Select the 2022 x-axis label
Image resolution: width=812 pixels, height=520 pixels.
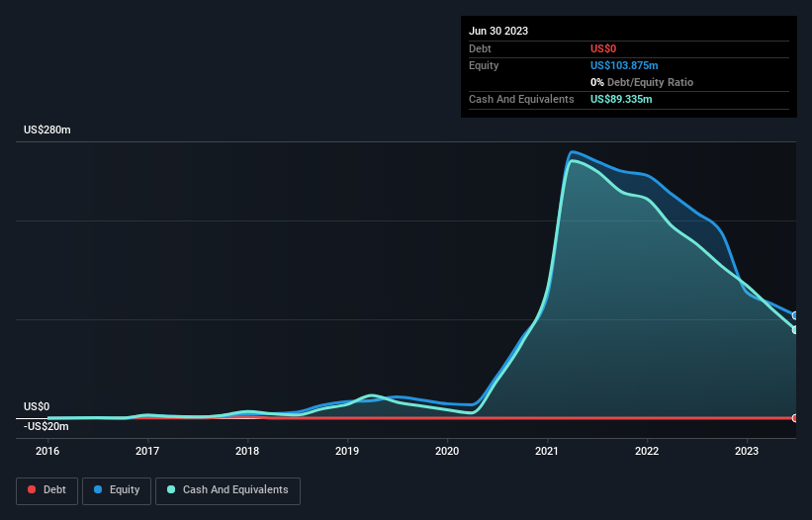[x=647, y=451]
